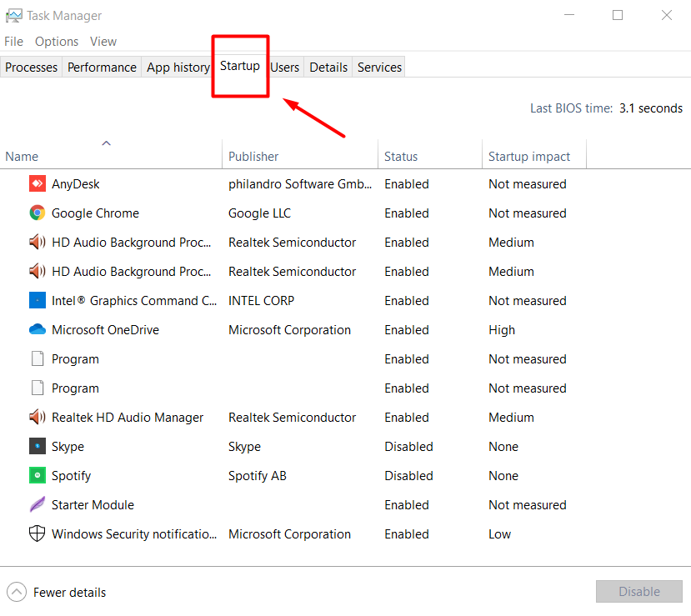The width and height of the screenshot is (691, 616).
Task: Click Skype's Disabled status cell
Action: point(408,446)
